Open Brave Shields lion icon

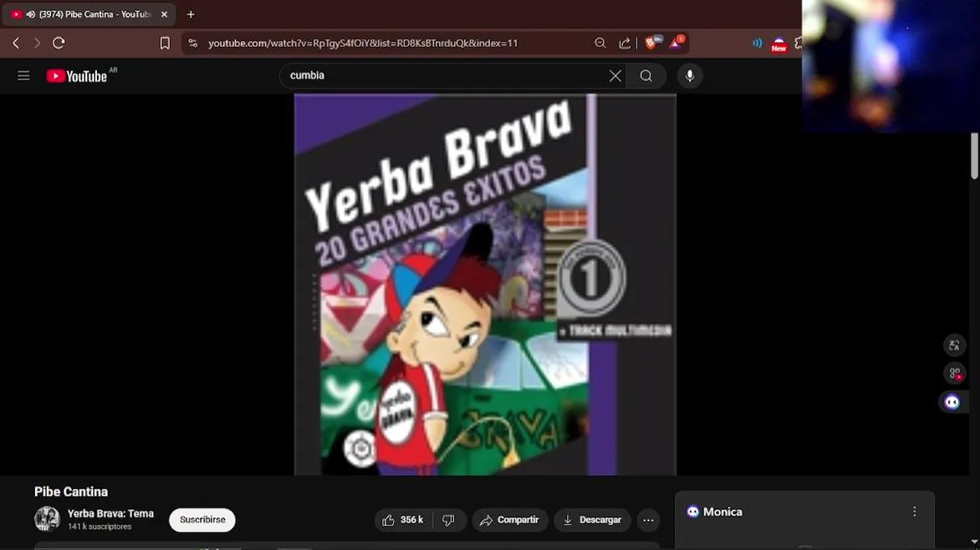pyautogui.click(x=653, y=43)
